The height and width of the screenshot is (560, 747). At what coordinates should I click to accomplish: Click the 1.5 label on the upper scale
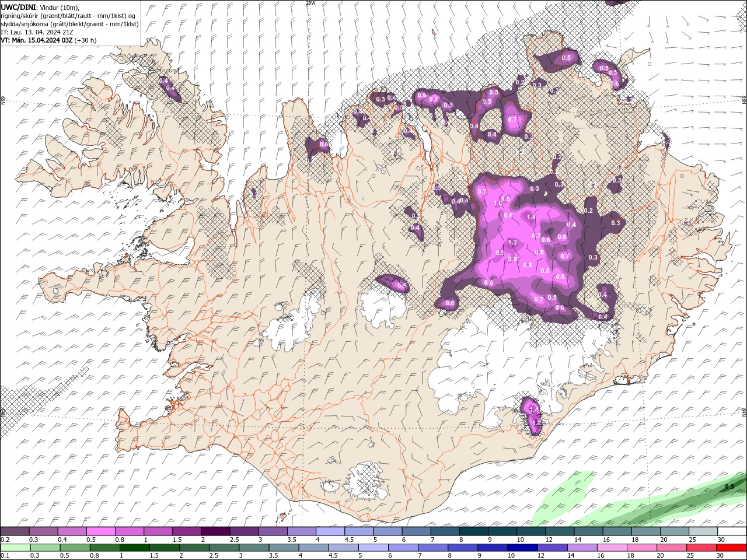(x=177, y=540)
